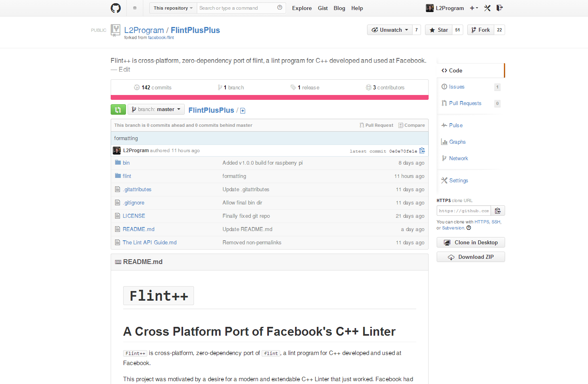
Task: View the 1 release page
Action: coord(305,87)
